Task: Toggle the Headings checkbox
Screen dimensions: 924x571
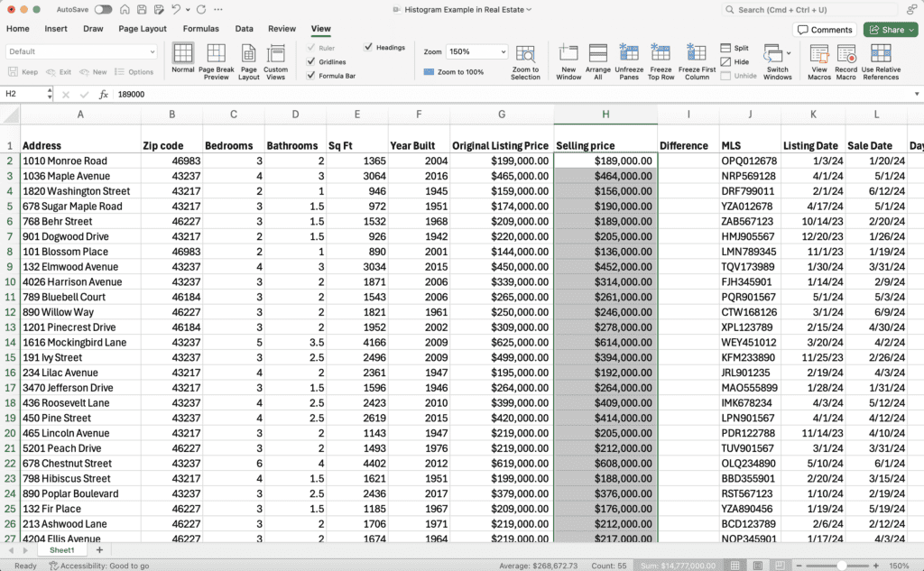Action: tap(368, 47)
